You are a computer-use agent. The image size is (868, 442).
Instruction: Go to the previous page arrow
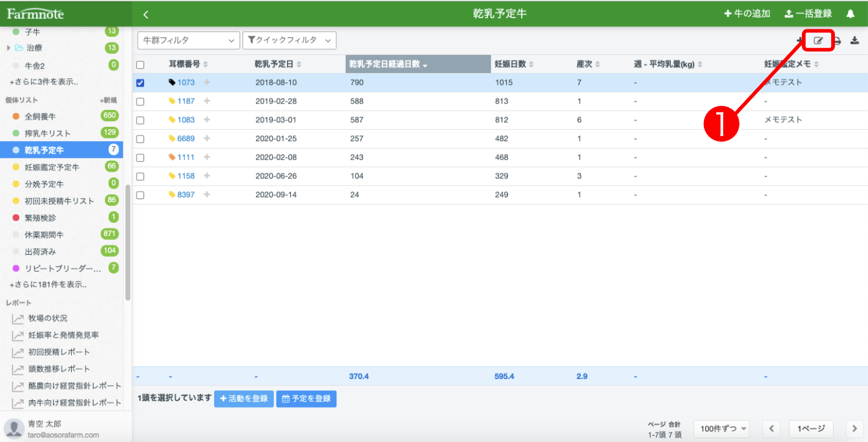(771, 428)
